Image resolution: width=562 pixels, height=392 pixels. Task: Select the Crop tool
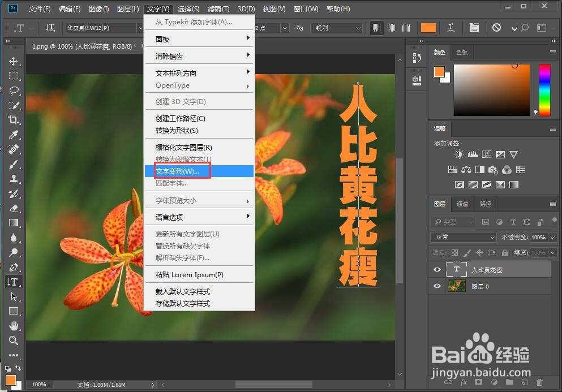[14, 120]
